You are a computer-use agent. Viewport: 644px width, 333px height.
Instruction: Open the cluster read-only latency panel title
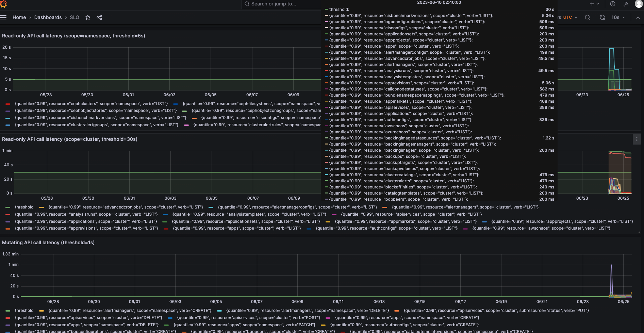click(x=70, y=139)
